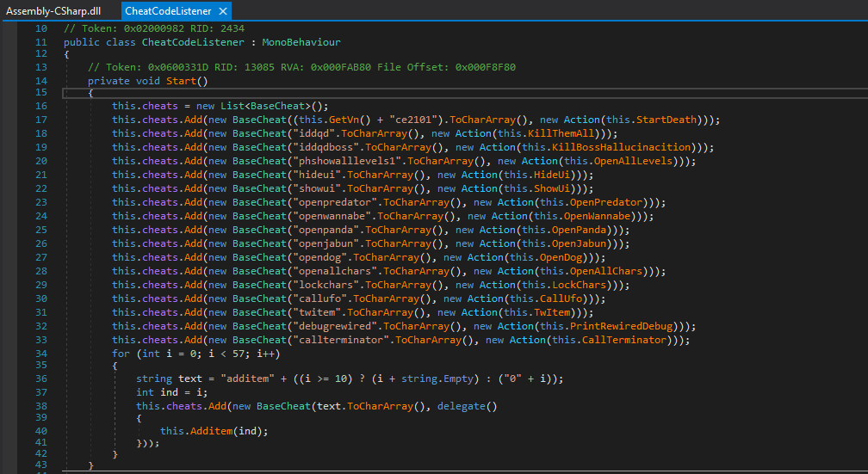Close the CheatCodeListener tab

tap(223, 11)
